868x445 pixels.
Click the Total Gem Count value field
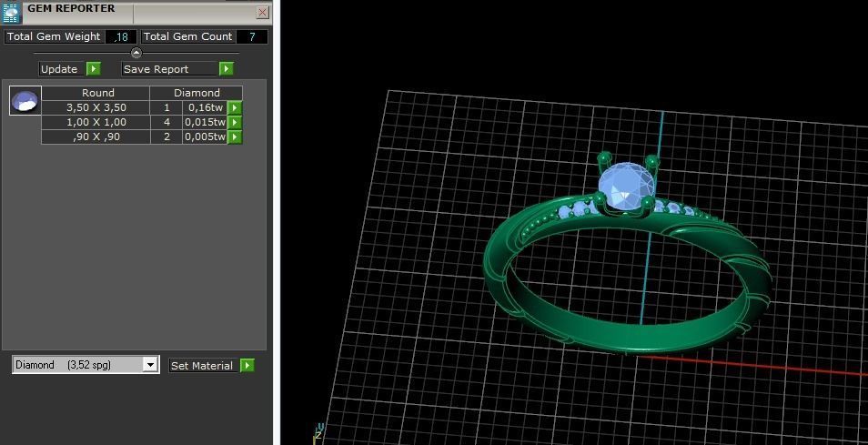point(252,37)
